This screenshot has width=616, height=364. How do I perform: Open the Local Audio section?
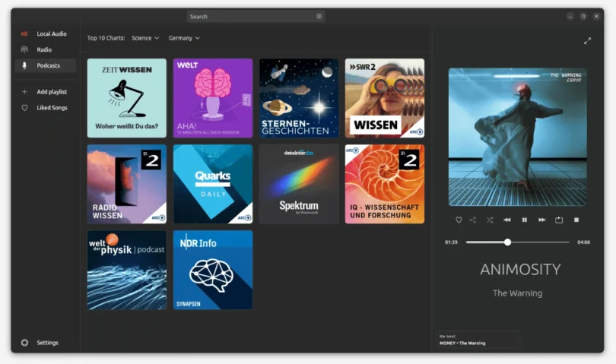click(45, 33)
